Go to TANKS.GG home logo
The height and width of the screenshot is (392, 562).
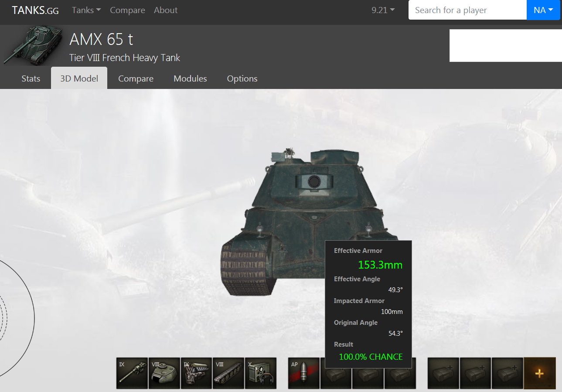[35, 10]
